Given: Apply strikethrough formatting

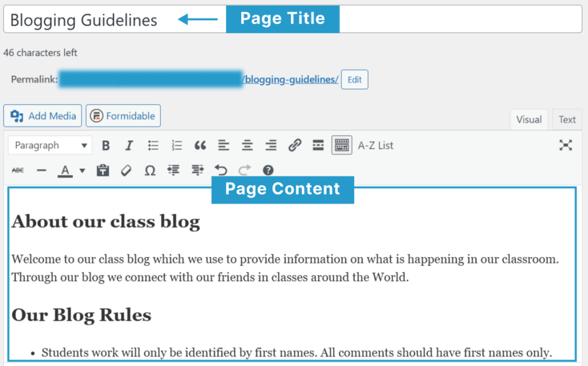Looking at the screenshot, I should (x=18, y=171).
